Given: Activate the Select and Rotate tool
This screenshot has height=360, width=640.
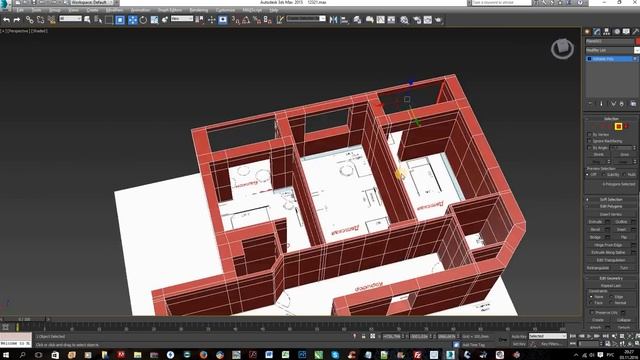Looking at the screenshot, I should tap(143, 20).
